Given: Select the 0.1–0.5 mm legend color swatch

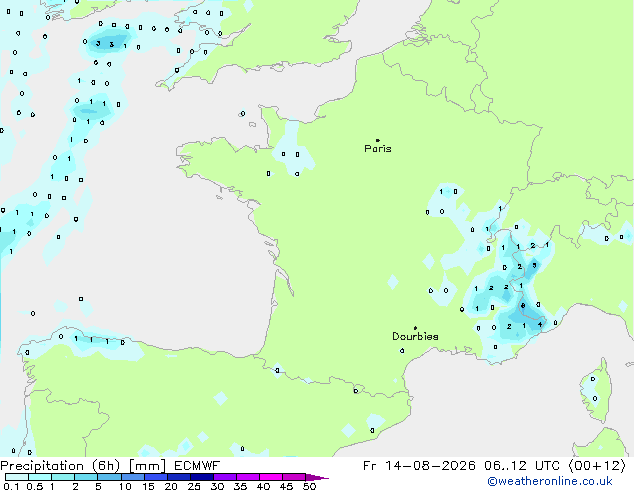Looking at the screenshot, I should [x=17, y=477].
